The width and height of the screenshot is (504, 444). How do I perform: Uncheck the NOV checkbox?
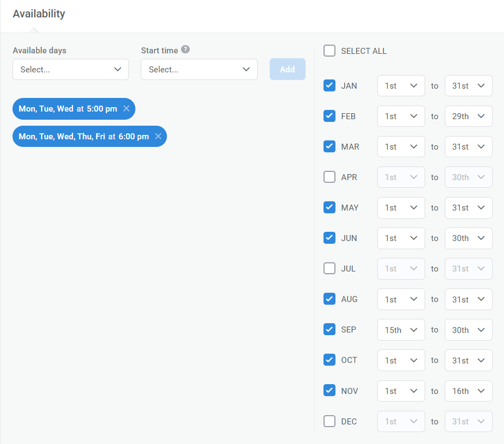tap(329, 391)
